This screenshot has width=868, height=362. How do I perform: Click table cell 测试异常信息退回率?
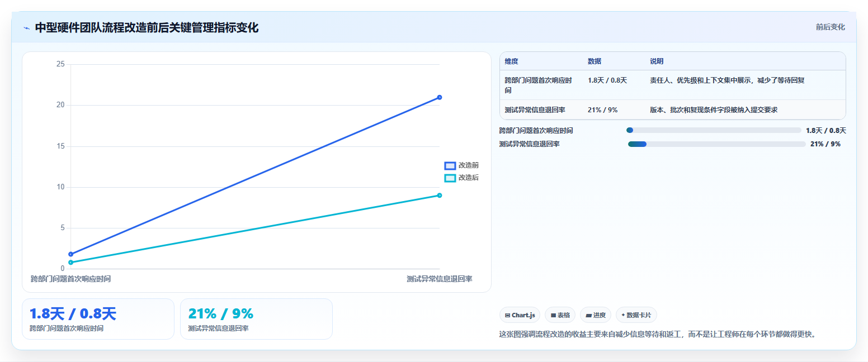[x=535, y=110]
